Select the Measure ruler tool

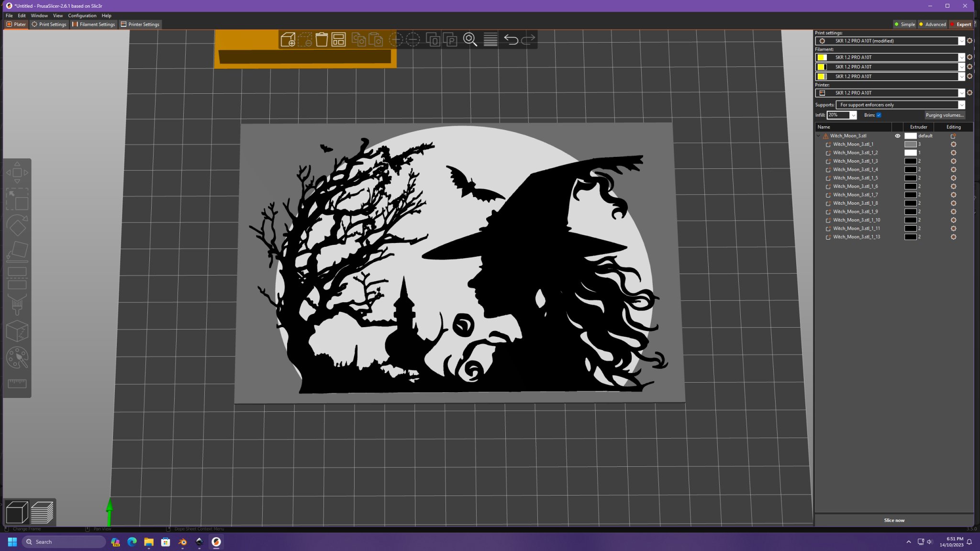pyautogui.click(x=17, y=383)
